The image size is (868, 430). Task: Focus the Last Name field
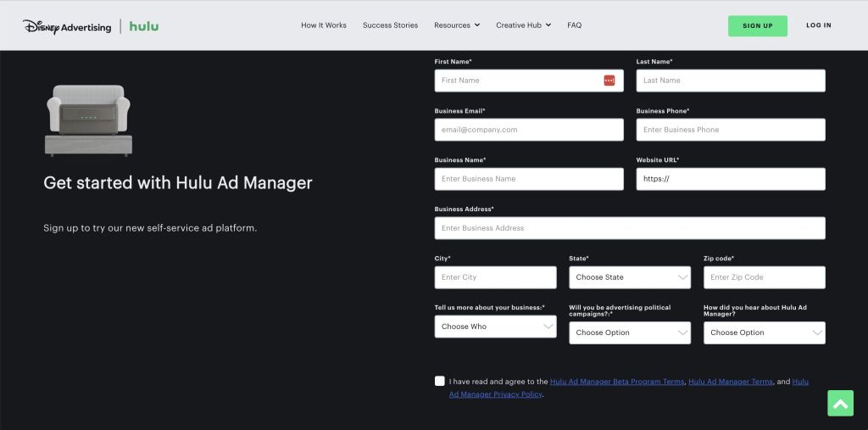(x=731, y=81)
